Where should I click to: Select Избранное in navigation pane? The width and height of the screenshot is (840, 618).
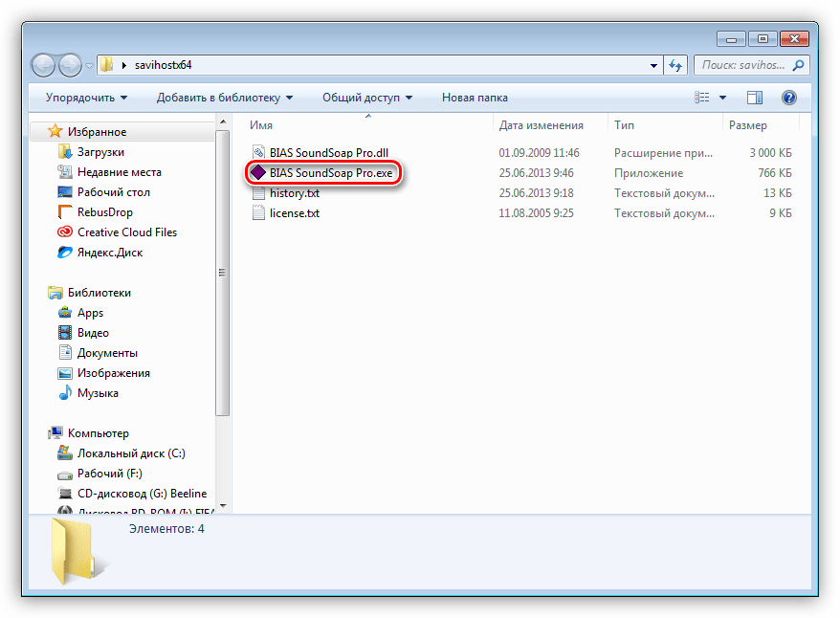pos(97,132)
